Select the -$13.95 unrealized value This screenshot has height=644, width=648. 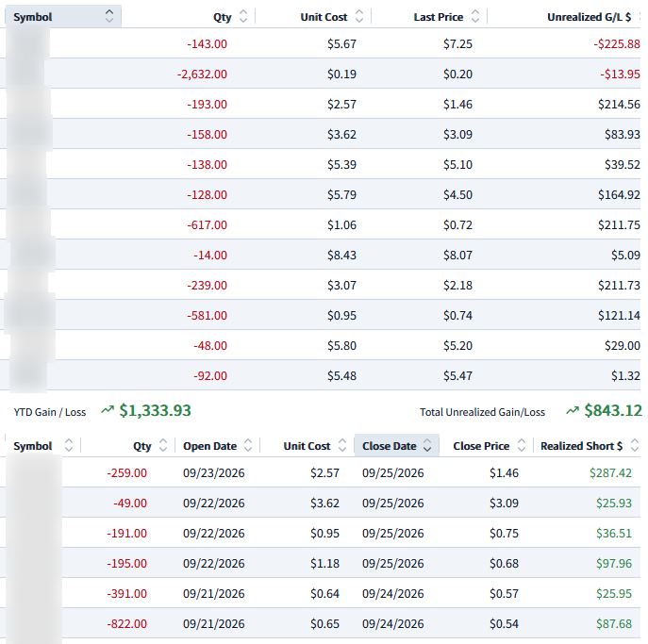pos(621,74)
